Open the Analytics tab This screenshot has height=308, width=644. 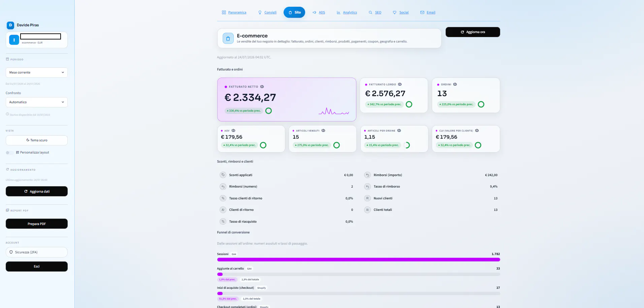(x=347, y=12)
